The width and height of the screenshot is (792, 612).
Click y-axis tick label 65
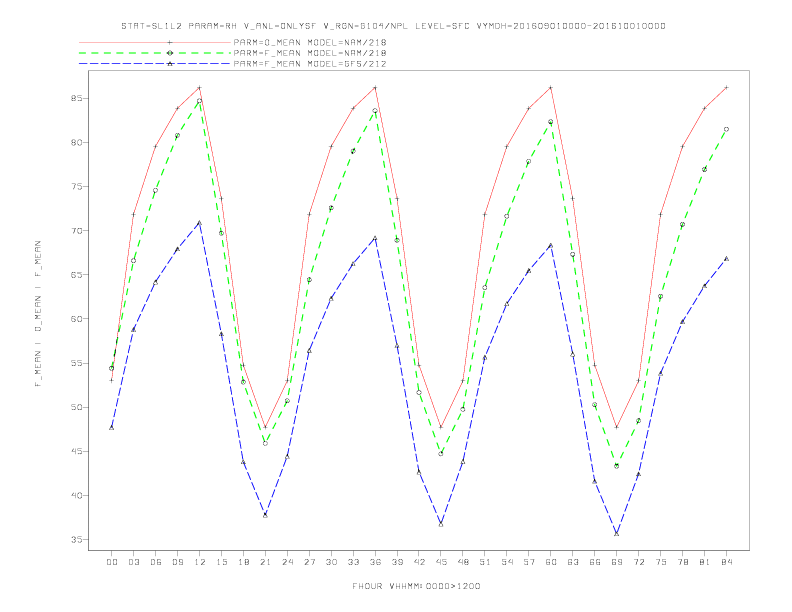pos(77,275)
